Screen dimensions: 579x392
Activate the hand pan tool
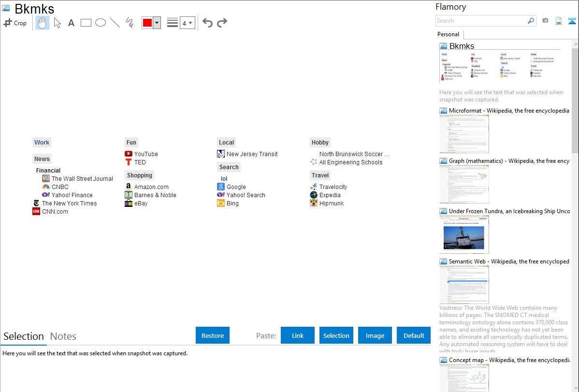43,23
